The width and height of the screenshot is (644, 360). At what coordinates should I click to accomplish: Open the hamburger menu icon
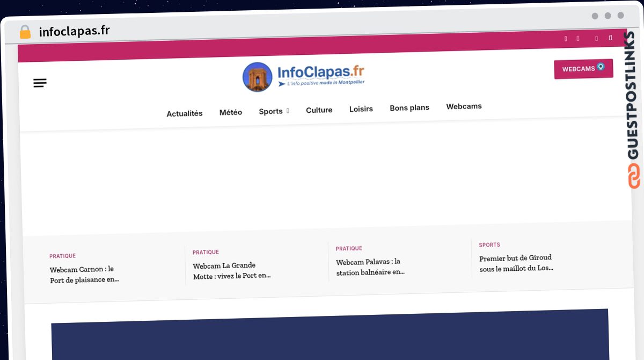tap(40, 83)
